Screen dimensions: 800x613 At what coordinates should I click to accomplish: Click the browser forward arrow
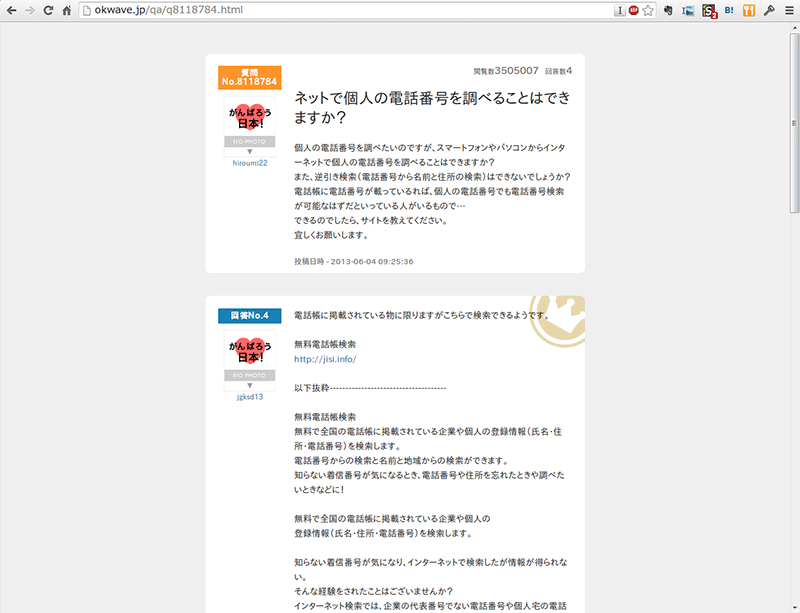click(30, 10)
